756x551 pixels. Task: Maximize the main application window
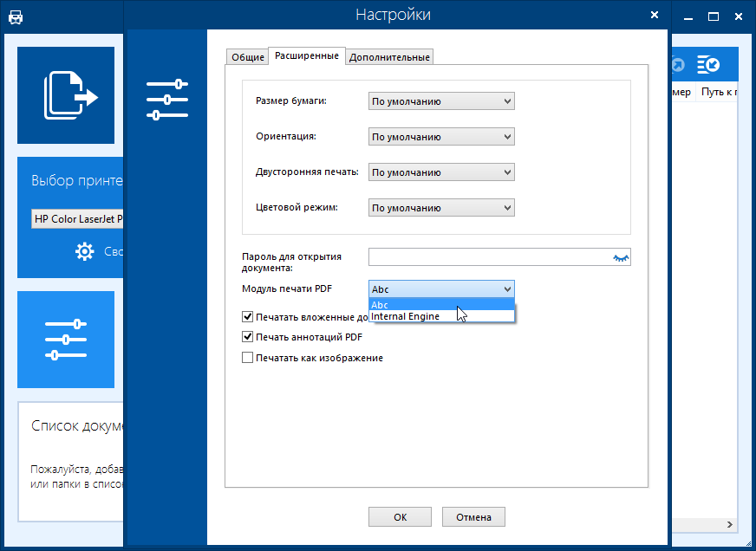coord(714,16)
